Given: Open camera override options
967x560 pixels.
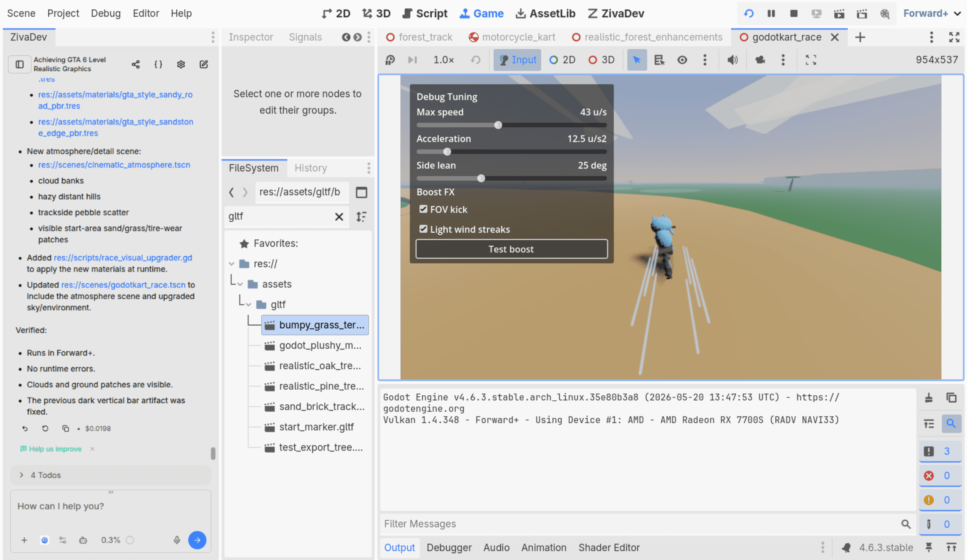Looking at the screenshot, I should point(783,60).
